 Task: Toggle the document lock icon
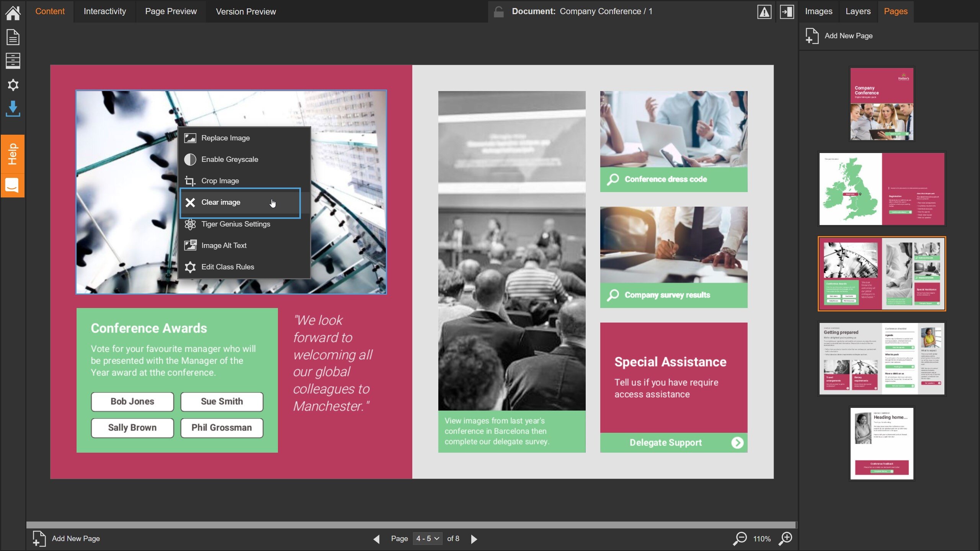click(x=498, y=12)
